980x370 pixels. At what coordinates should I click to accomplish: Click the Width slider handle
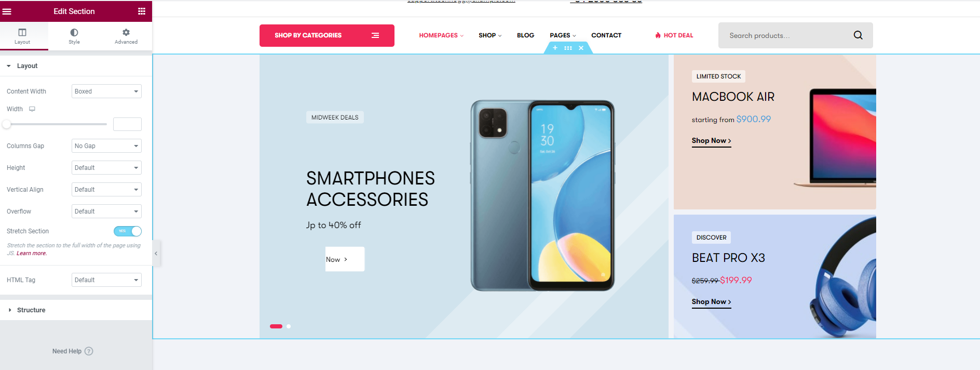coord(7,124)
